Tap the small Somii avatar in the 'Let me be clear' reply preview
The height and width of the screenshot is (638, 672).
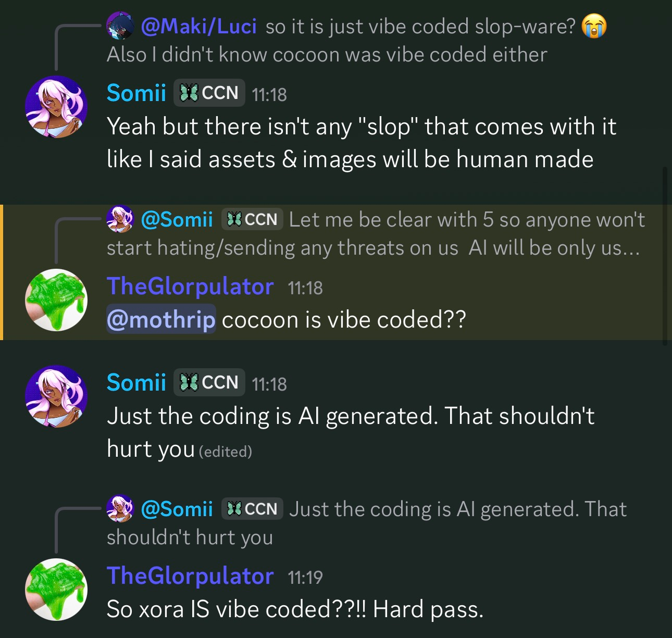click(120, 219)
